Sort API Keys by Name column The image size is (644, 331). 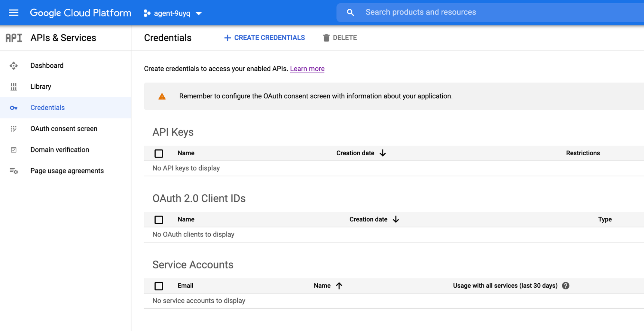[186, 153]
